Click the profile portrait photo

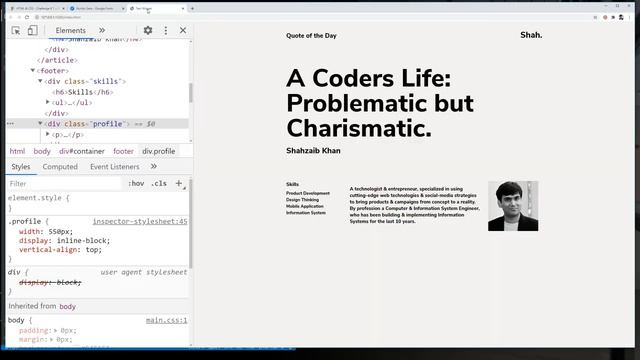(x=513, y=206)
